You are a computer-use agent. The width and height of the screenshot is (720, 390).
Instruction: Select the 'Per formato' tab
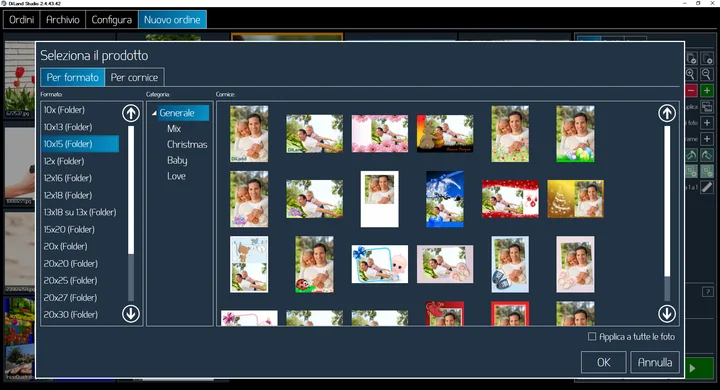coord(73,77)
